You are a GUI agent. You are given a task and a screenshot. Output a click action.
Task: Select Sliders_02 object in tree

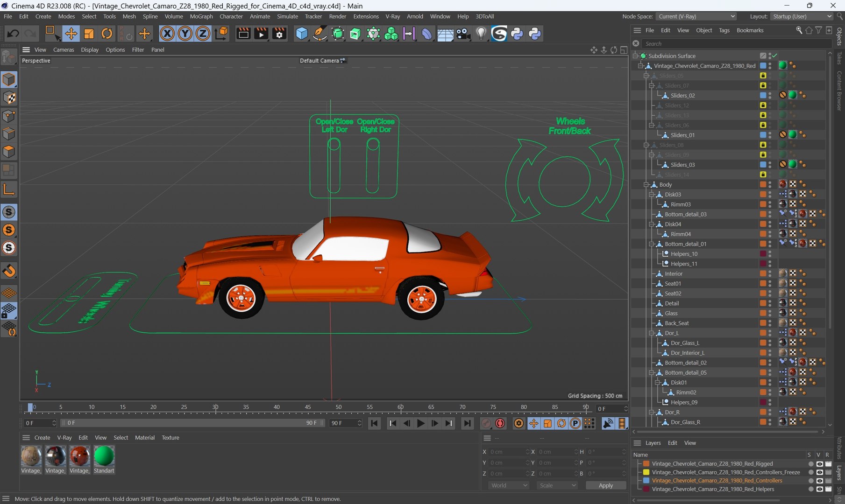point(682,96)
